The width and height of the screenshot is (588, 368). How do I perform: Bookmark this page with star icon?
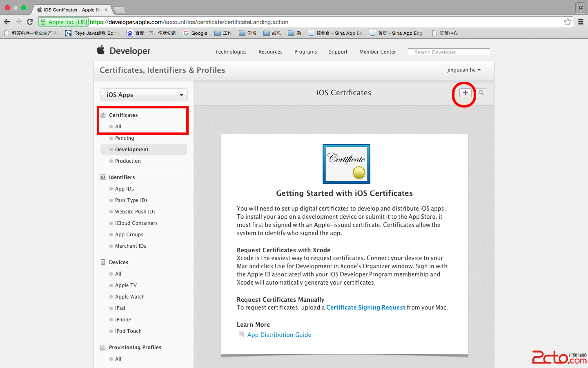pos(568,22)
